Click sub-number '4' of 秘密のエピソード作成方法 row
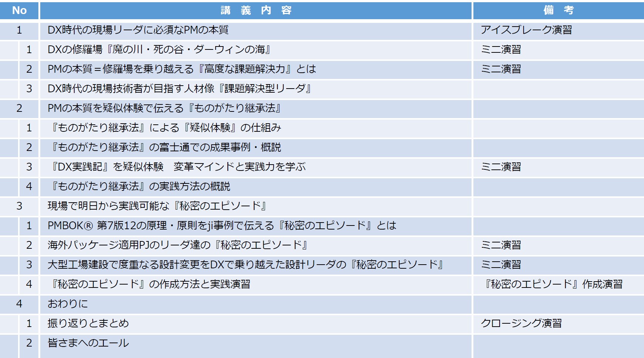The image size is (644, 358). pos(29,284)
